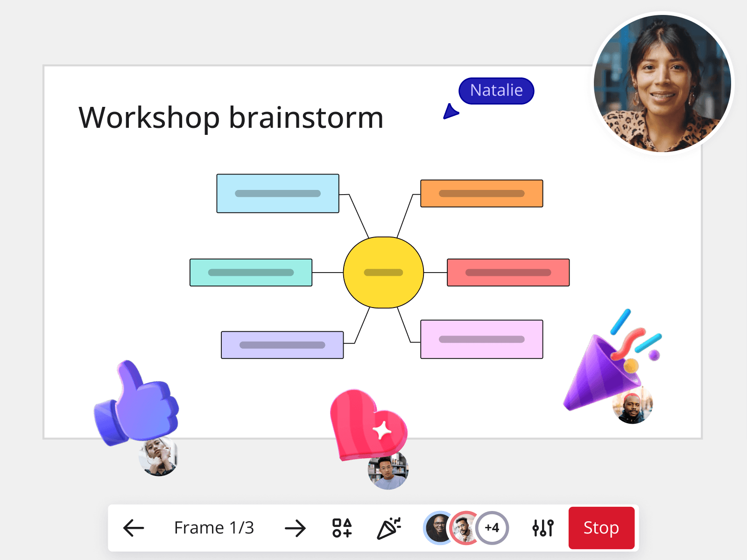747x560 pixels.
Task: Select the first participant avatar in toolbar
Action: [438, 528]
